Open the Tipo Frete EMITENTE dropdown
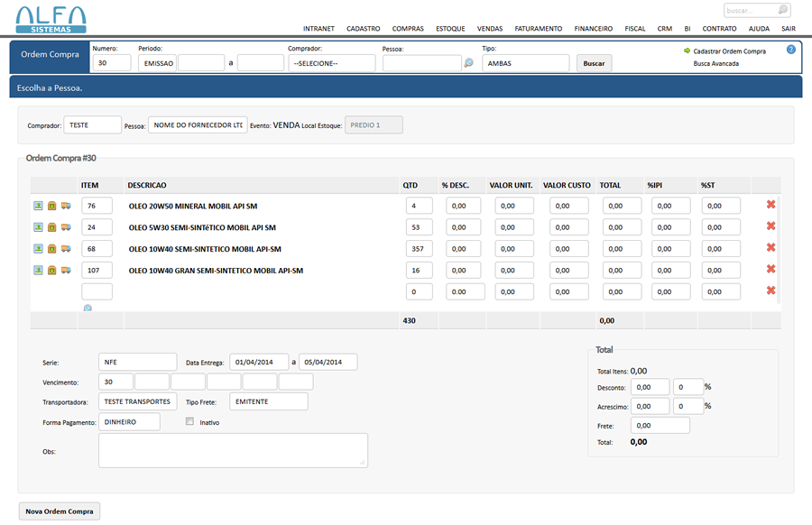812x525 pixels. pos(269,401)
